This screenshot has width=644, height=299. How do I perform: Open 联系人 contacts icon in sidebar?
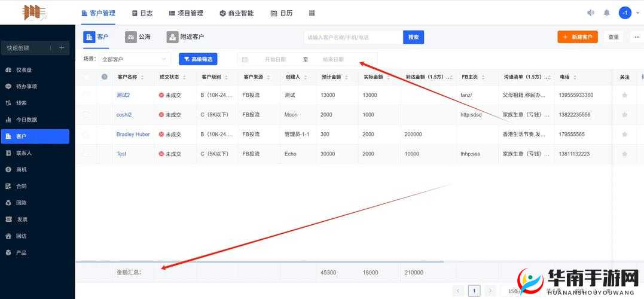coord(8,152)
